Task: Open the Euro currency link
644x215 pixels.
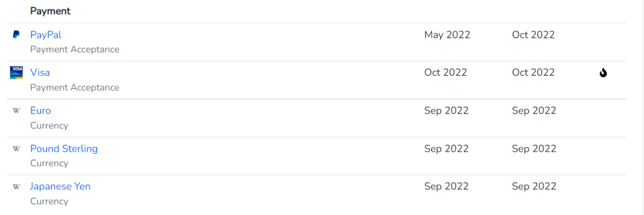Action: (41, 110)
